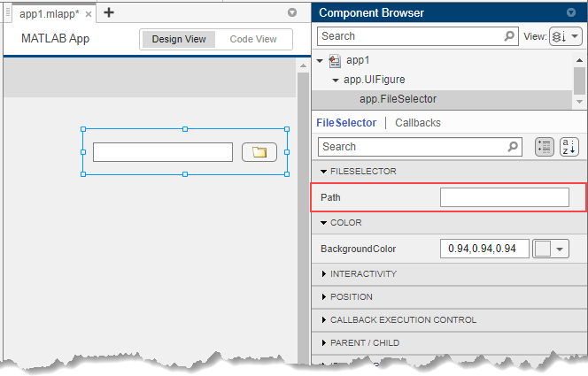Open the Component Browser panel options arrow
588x376 pixels.
click(x=570, y=12)
